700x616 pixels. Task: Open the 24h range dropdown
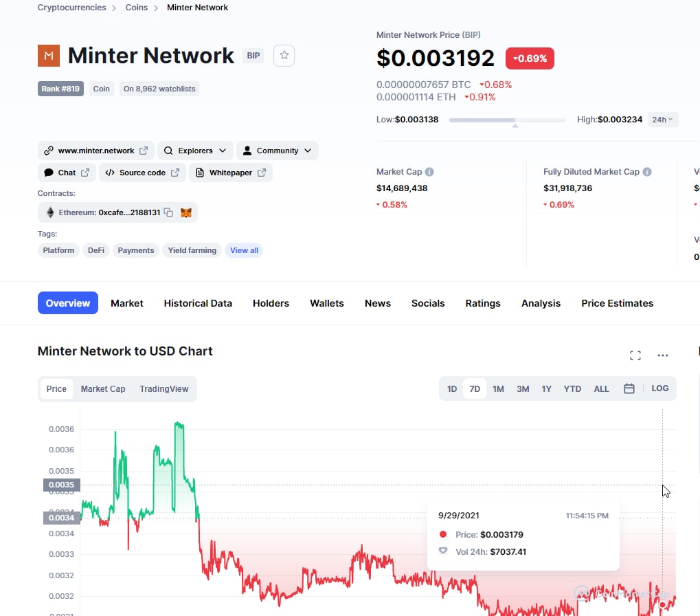coord(662,119)
